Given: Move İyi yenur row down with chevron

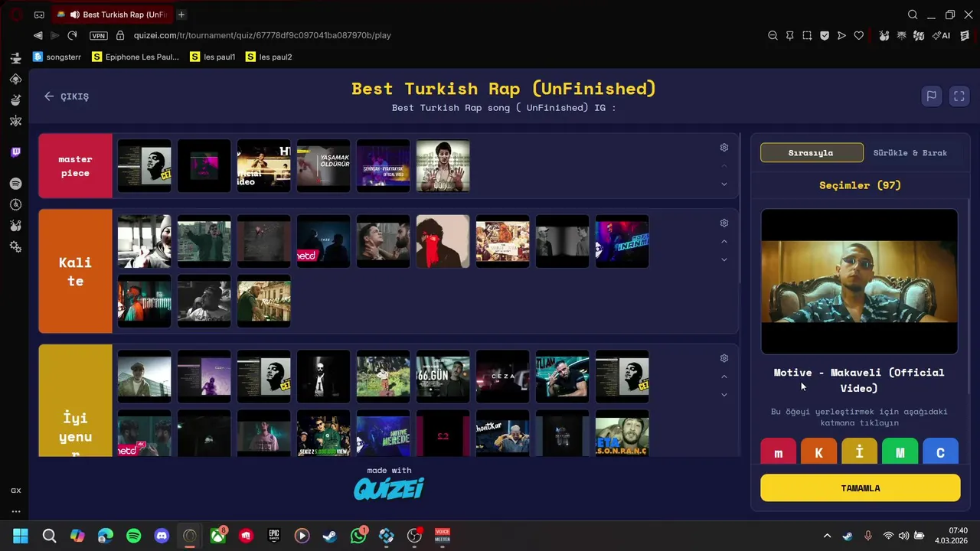Looking at the screenshot, I should click(x=724, y=395).
